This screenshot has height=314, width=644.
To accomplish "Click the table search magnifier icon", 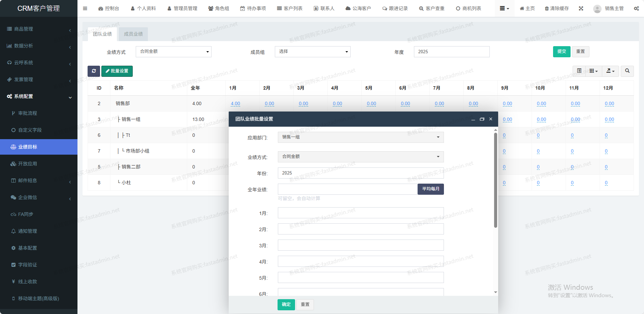I will 627,71.
